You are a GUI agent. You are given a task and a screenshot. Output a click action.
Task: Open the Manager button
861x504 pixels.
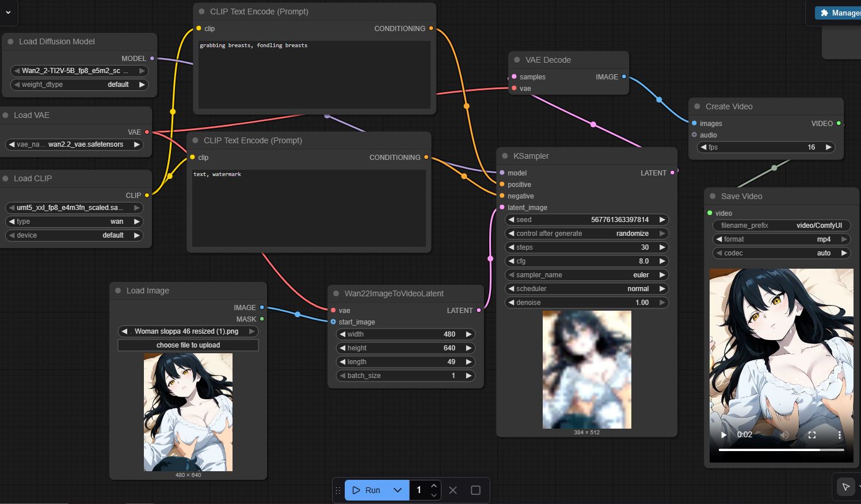[839, 13]
